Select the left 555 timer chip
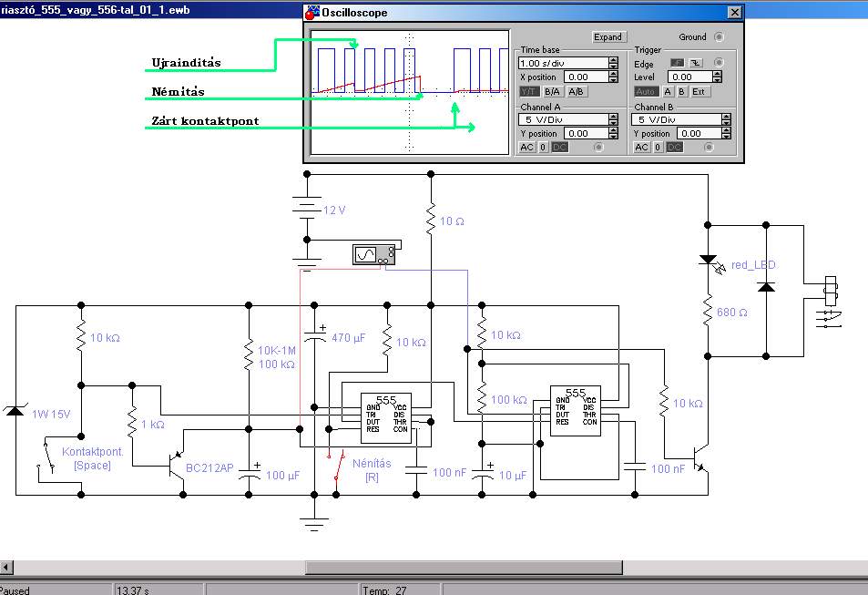The height and width of the screenshot is (595, 868). (x=386, y=418)
